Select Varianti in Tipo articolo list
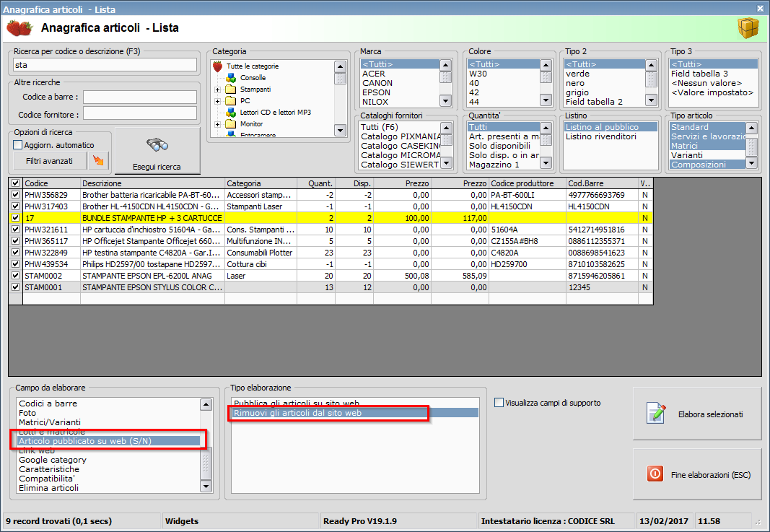 pyautogui.click(x=686, y=155)
